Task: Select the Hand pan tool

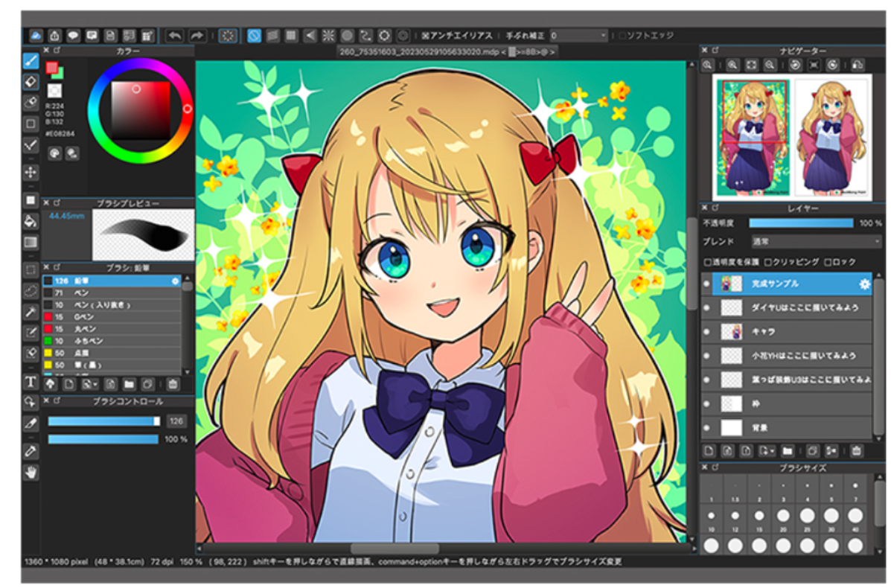Action: [x=31, y=472]
